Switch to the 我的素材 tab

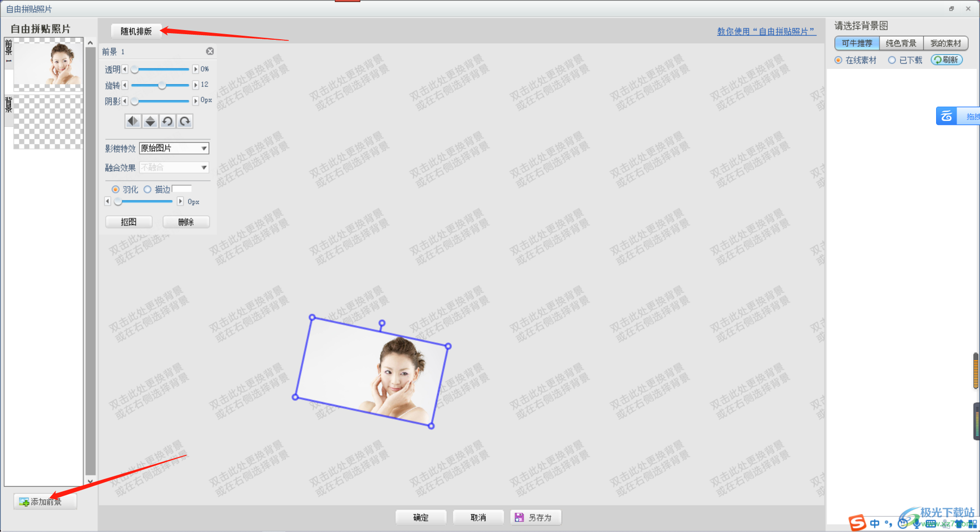click(x=945, y=43)
